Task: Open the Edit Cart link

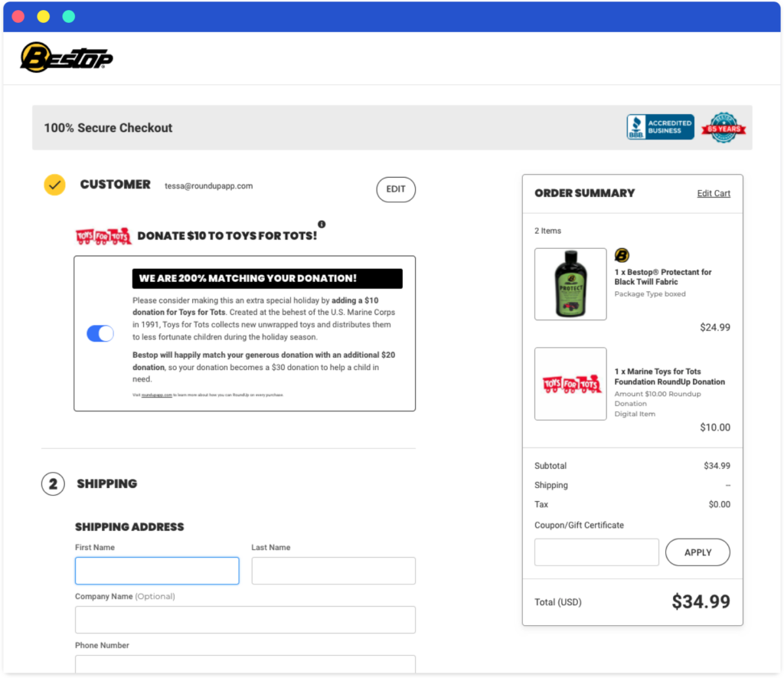Action: tap(714, 193)
